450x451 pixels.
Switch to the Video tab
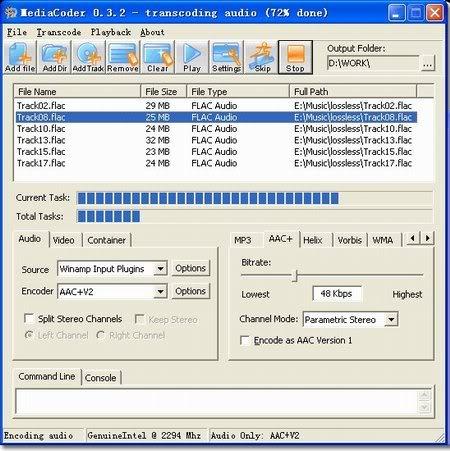(64, 240)
